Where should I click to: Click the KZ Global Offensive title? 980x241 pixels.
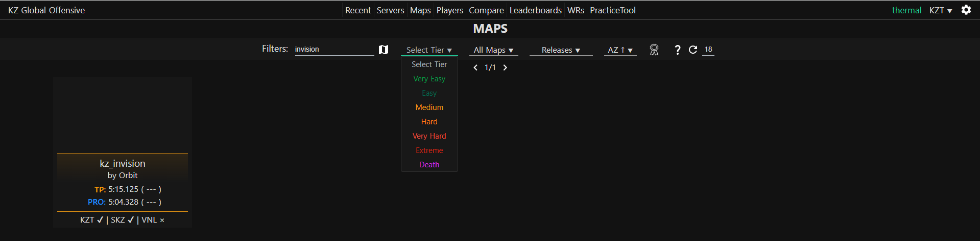pos(46,10)
